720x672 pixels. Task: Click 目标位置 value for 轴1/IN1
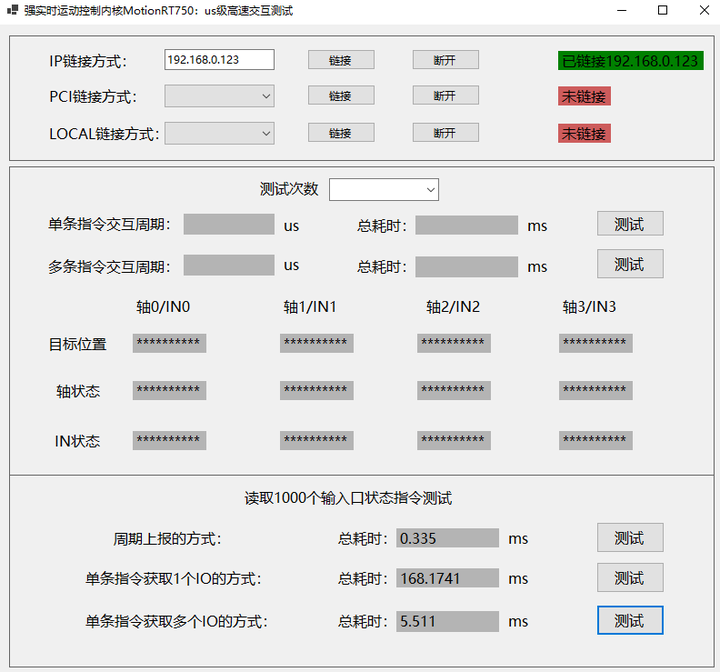[316, 343]
